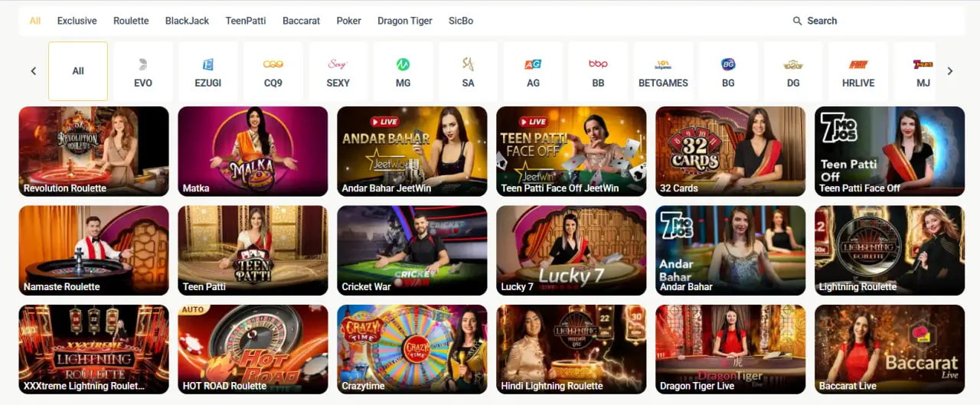The image size is (980, 405).
Task: Filter games by BETGAMES provider
Action: (x=663, y=71)
